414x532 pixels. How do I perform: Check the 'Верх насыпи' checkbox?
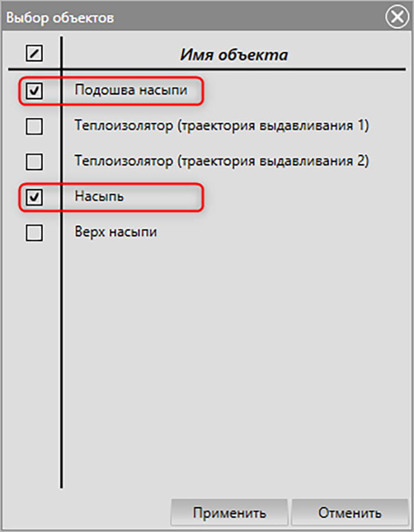pyautogui.click(x=34, y=233)
